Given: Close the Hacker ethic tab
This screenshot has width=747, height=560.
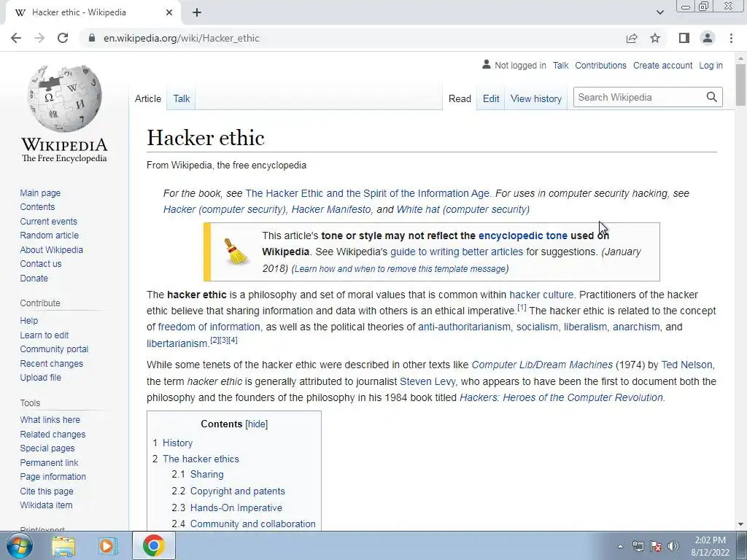Looking at the screenshot, I should [x=169, y=12].
